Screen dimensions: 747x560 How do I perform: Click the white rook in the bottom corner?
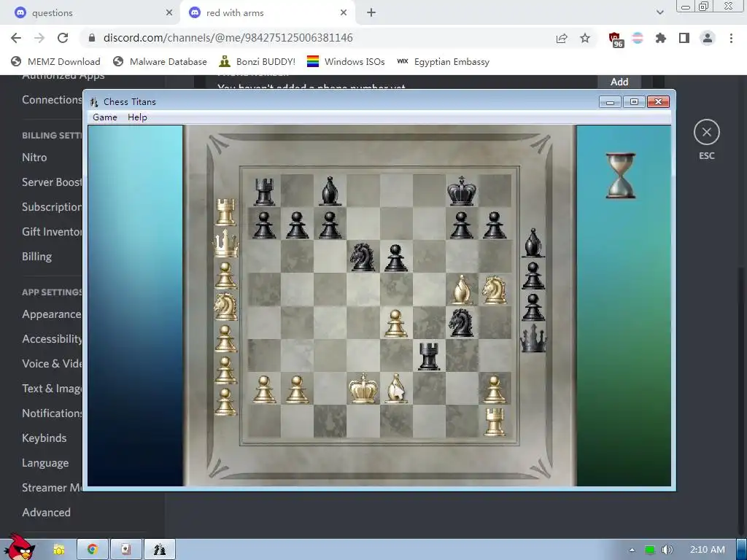click(495, 421)
